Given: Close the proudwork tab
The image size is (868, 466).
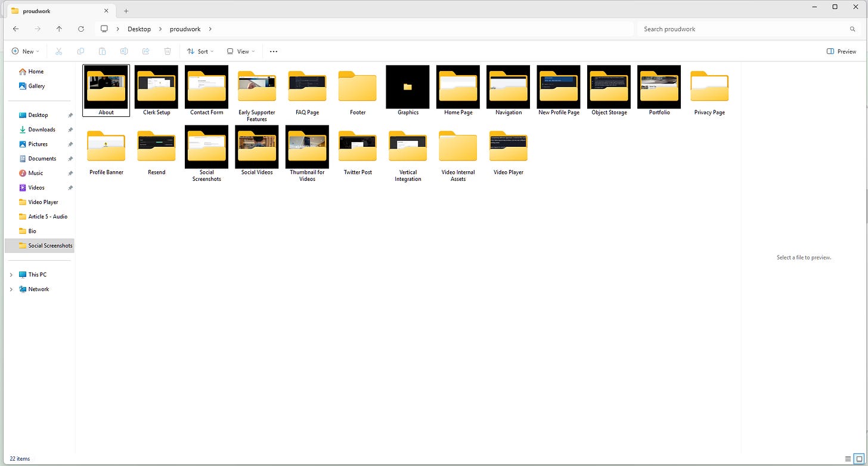Looking at the screenshot, I should (x=106, y=11).
